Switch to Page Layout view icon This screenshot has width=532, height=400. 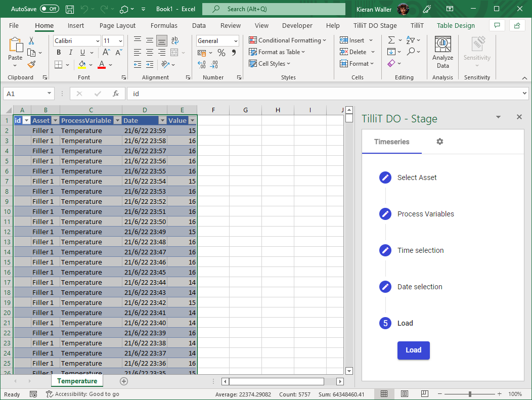tap(405, 394)
